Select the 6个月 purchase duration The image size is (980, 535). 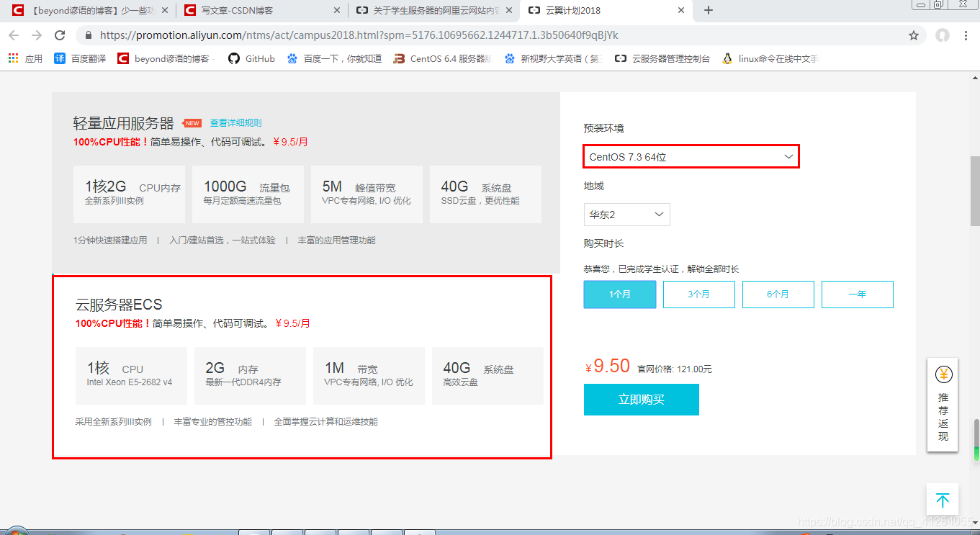pyautogui.click(x=778, y=295)
